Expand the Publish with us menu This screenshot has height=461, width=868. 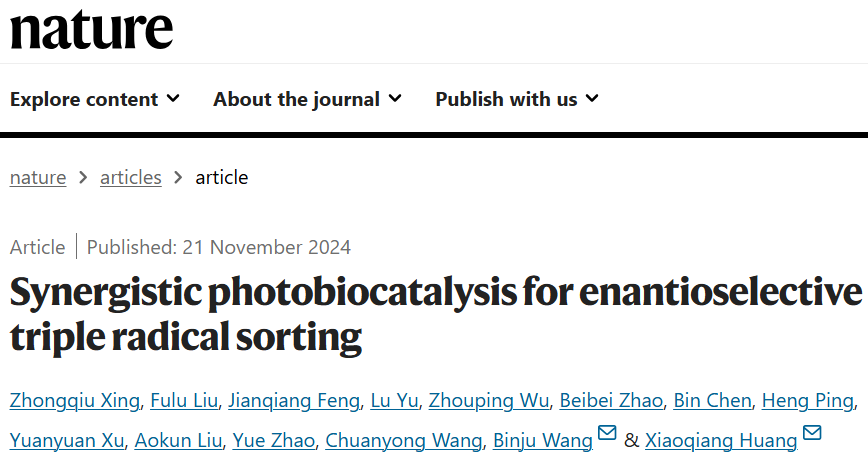click(x=517, y=99)
